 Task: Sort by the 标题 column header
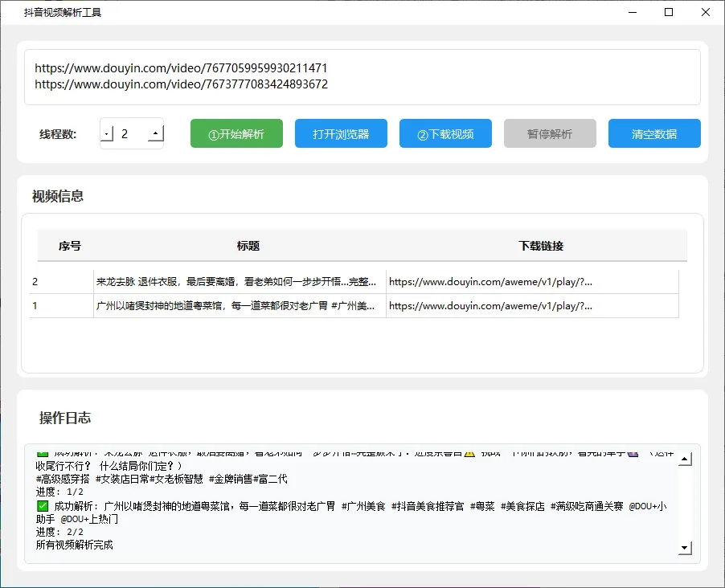[x=248, y=246]
